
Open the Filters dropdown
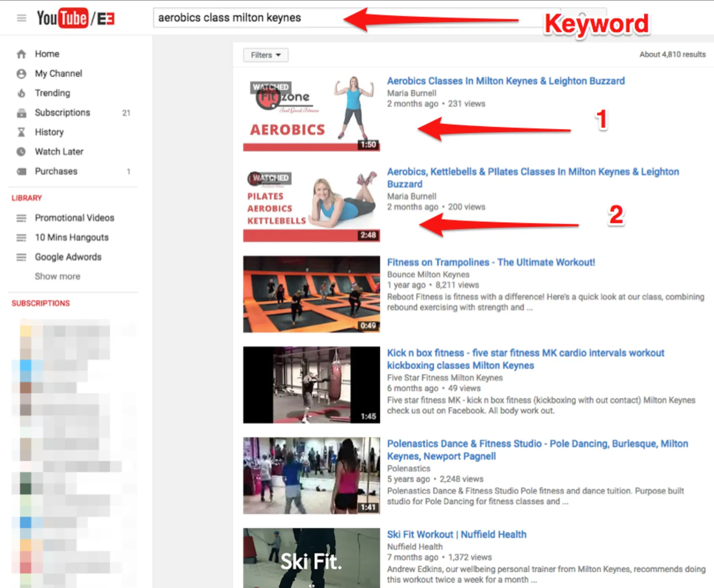point(266,55)
